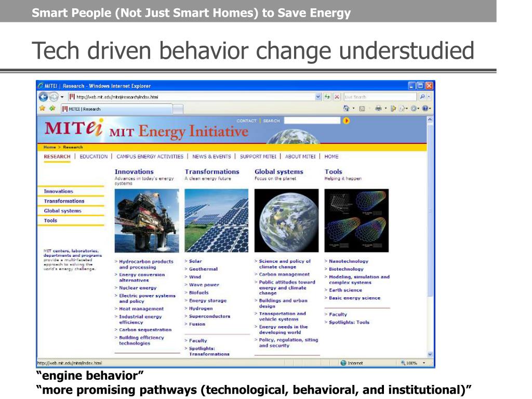Click the MITEI site search field
532x399 pixels.
pos(312,121)
